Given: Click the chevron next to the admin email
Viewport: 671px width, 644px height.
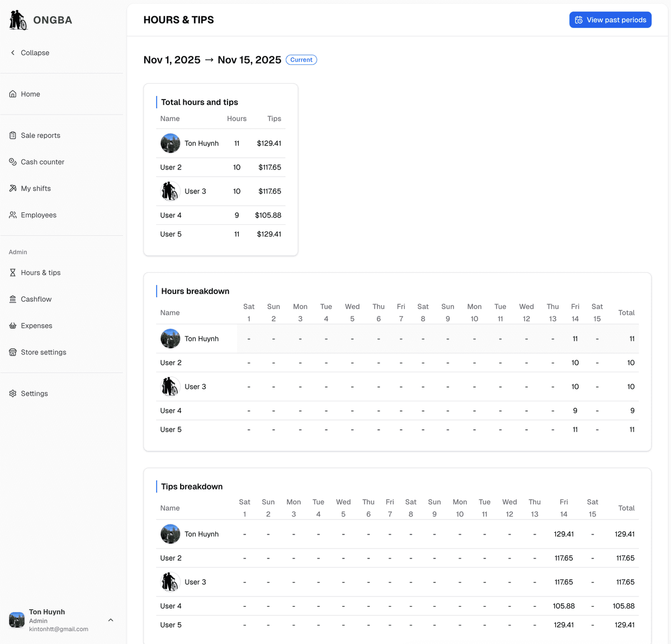Looking at the screenshot, I should 110,620.
